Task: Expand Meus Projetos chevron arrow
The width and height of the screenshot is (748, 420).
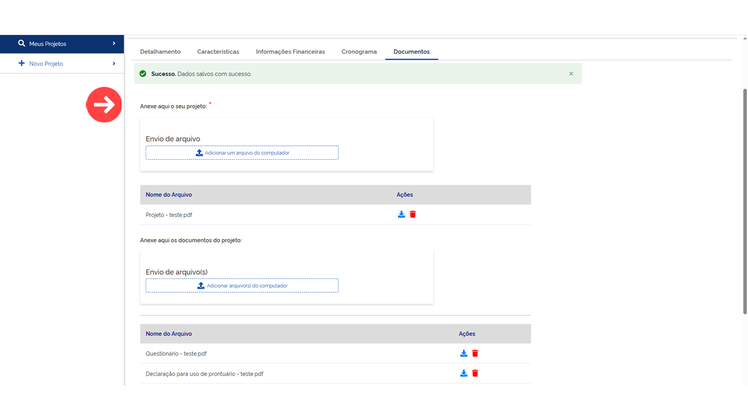Action: (x=114, y=43)
